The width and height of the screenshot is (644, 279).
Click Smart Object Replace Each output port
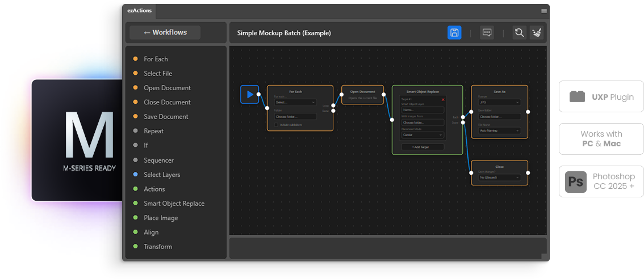[x=463, y=117]
